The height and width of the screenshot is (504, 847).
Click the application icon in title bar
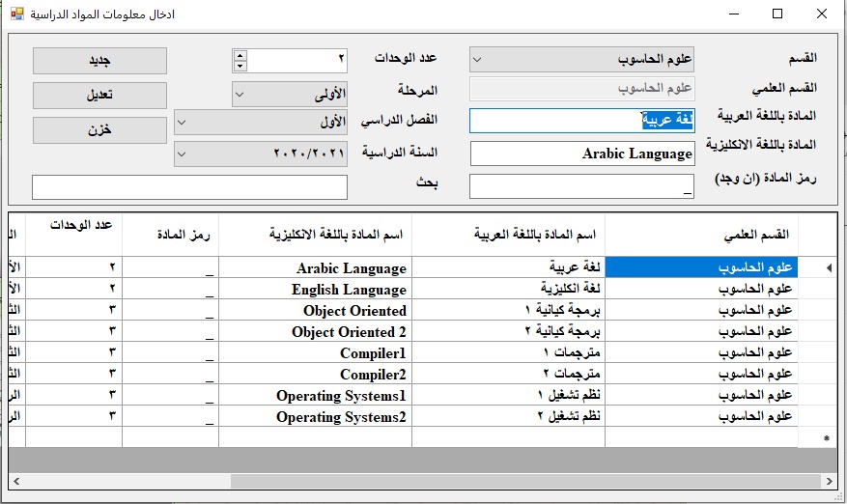click(x=16, y=14)
